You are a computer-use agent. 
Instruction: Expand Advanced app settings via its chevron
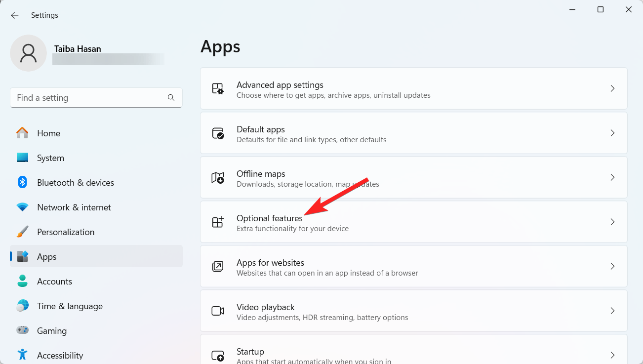point(612,88)
